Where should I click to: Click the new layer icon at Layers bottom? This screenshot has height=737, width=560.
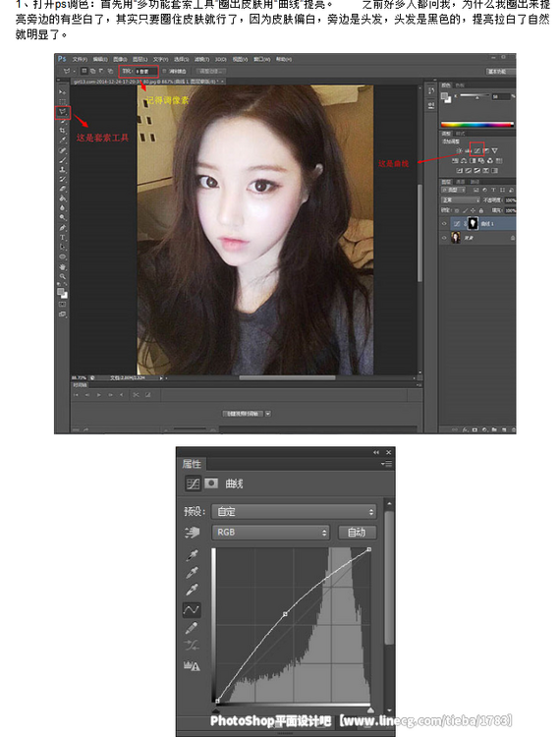click(504, 429)
